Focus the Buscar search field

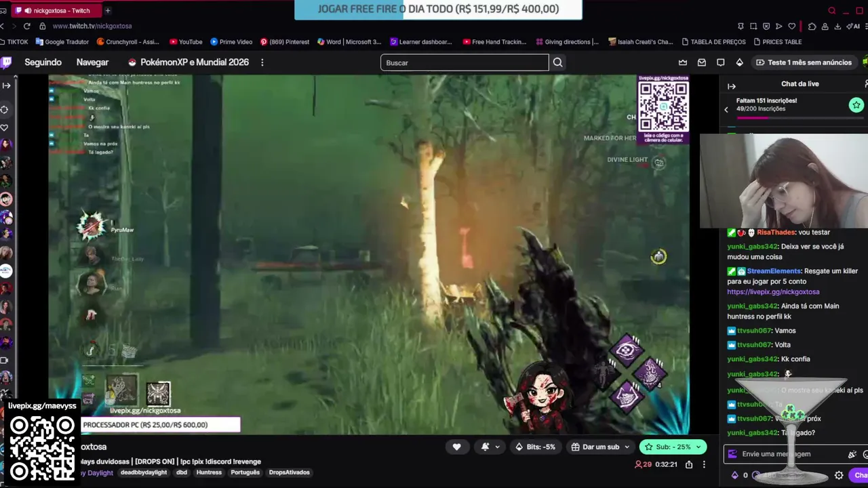(x=465, y=62)
